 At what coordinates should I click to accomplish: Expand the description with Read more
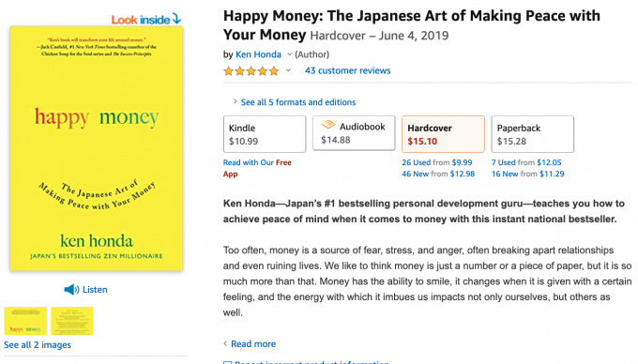250,343
